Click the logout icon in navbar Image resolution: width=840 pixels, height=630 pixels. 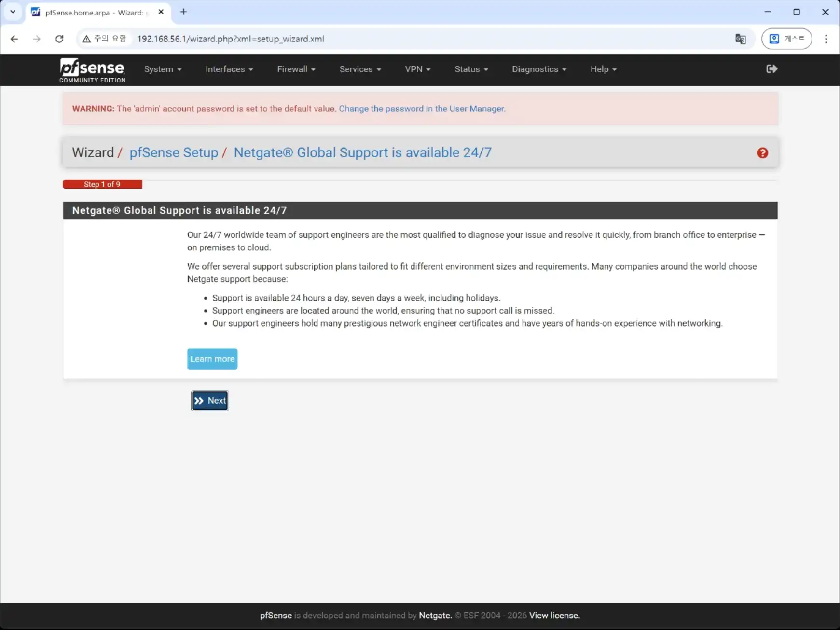[771, 69]
